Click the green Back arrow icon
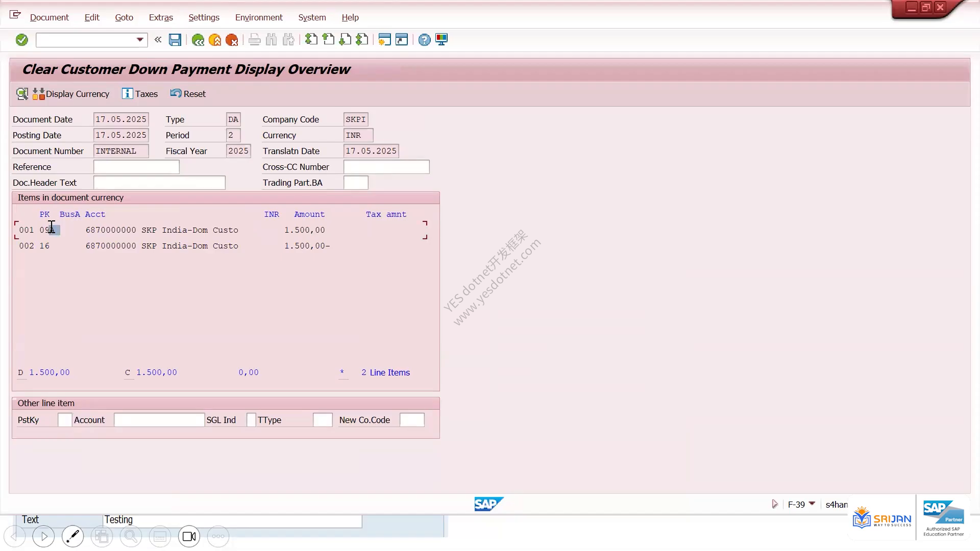Screen dimensions: 980x551 point(198,40)
